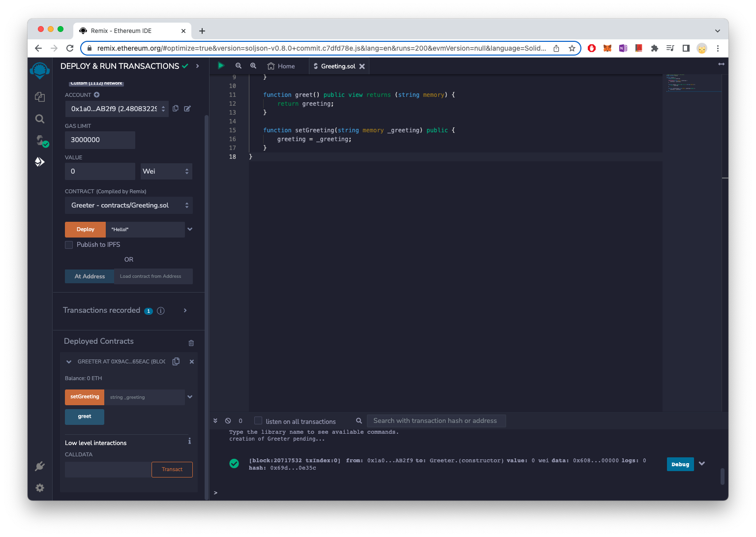Image resolution: width=756 pixels, height=537 pixels.
Task: Open the Solidity Compiler sidebar icon
Action: pos(41,141)
